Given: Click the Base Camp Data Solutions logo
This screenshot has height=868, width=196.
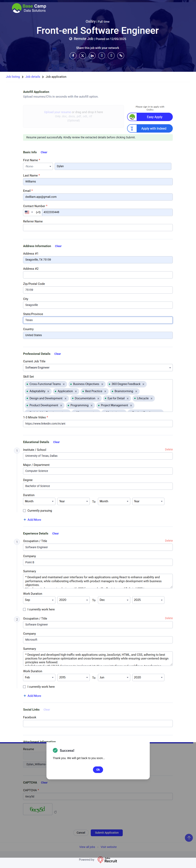Looking at the screenshot, I should (29, 8).
